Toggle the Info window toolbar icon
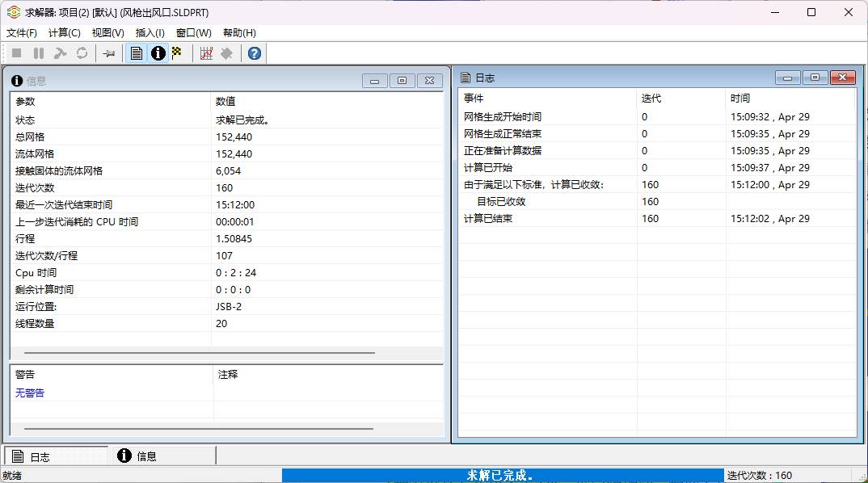 point(158,53)
